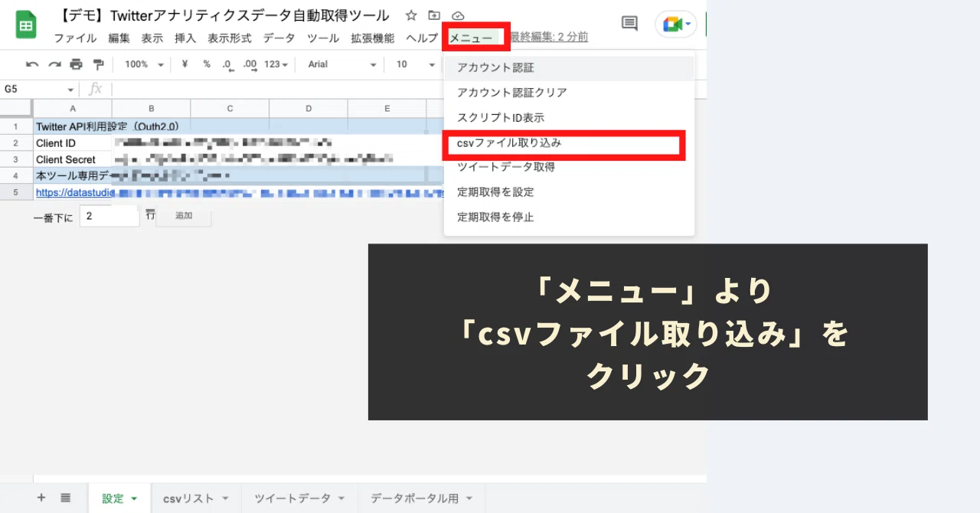The width and height of the screenshot is (980, 513).
Task: Open the ヘルプ menu
Action: 422,38
